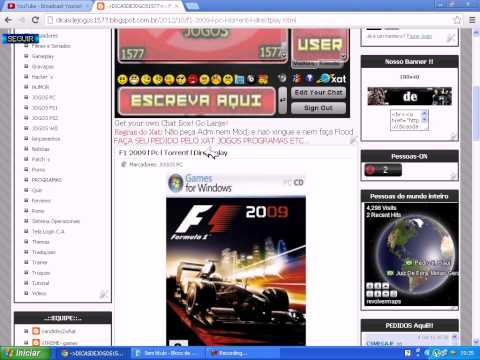480x360 pixels.
Task: Switch to the Recording taskbar item
Action: point(242,353)
